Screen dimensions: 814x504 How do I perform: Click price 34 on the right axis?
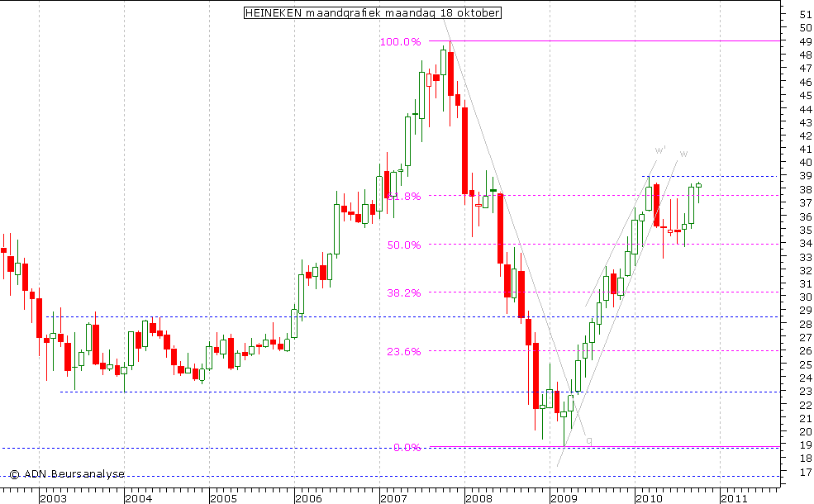click(806, 244)
